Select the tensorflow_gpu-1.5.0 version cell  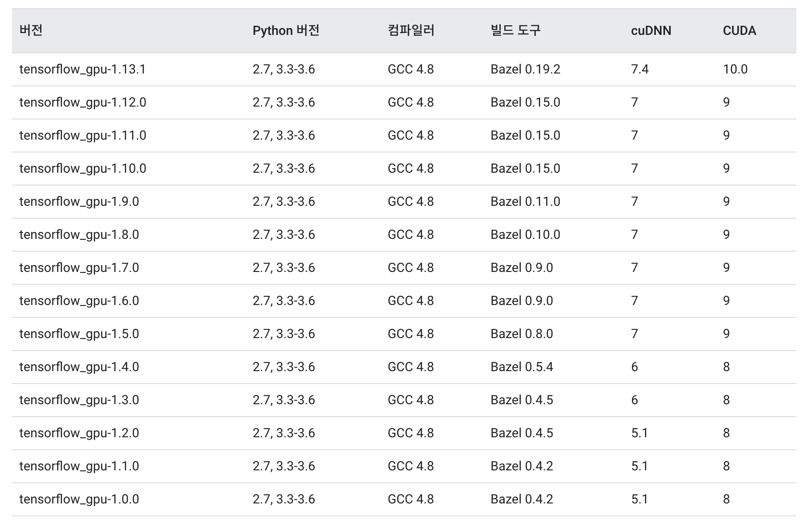(79, 334)
